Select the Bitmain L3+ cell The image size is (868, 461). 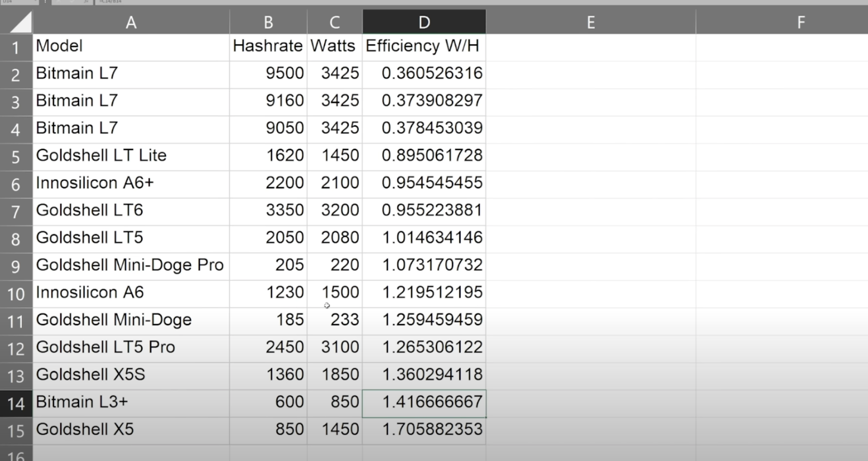131,403
